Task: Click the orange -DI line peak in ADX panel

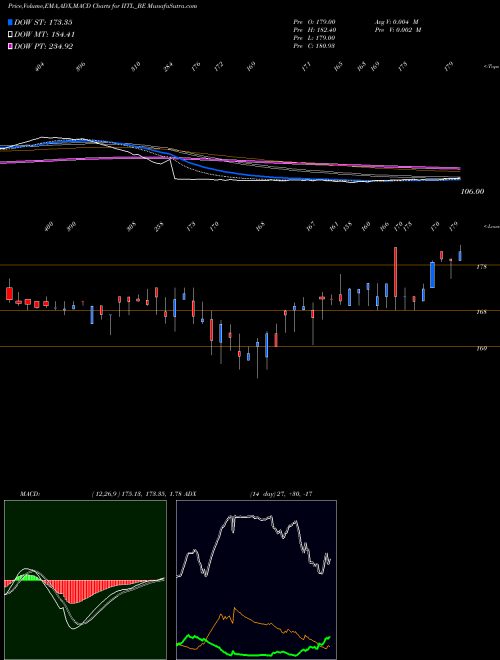Action: click(x=234, y=608)
